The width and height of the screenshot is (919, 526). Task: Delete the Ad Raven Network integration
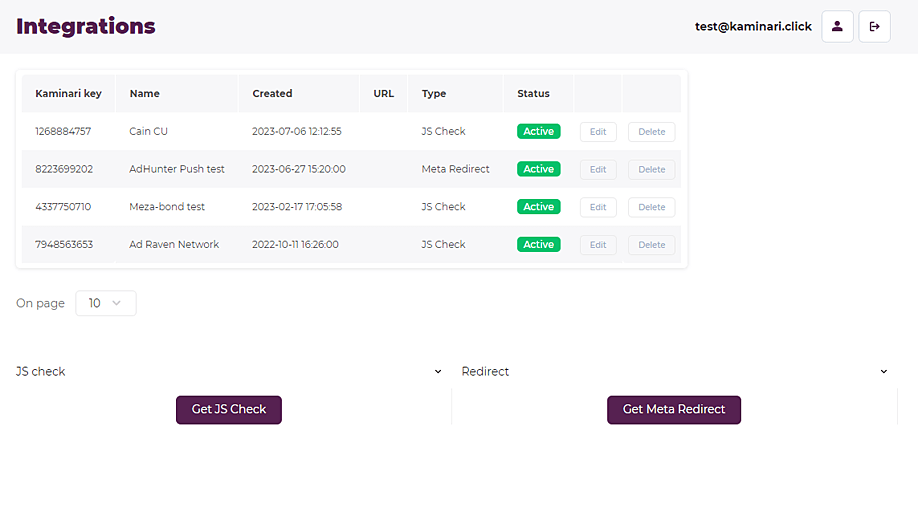coord(651,245)
